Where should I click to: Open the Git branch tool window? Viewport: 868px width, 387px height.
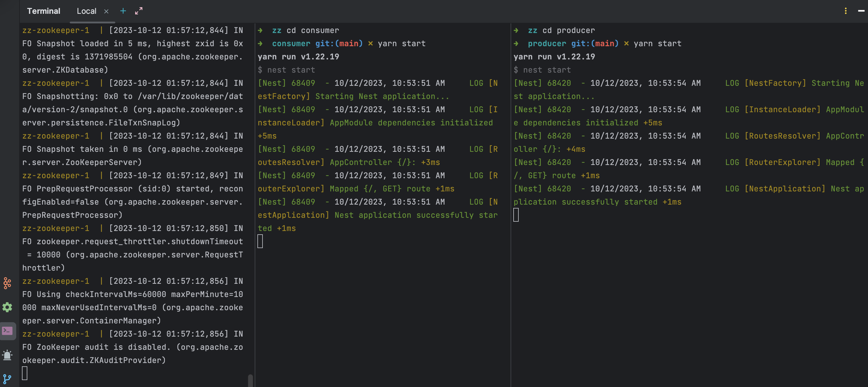7,379
